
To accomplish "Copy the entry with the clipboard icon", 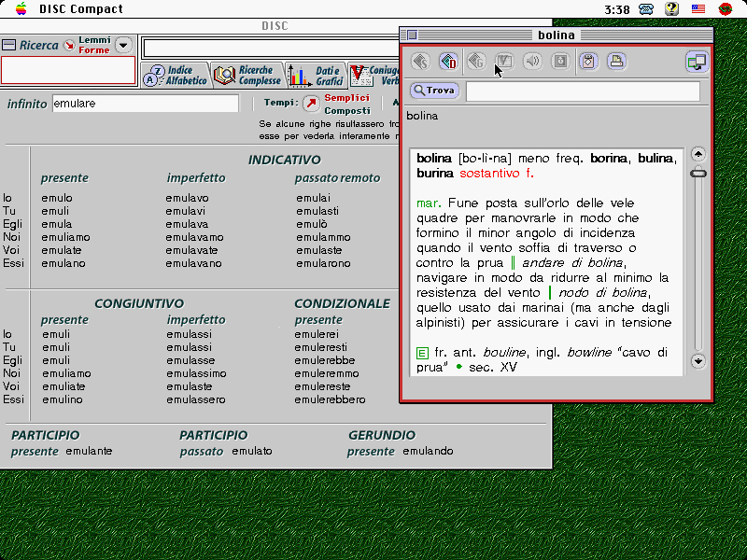I will pyautogui.click(x=589, y=62).
